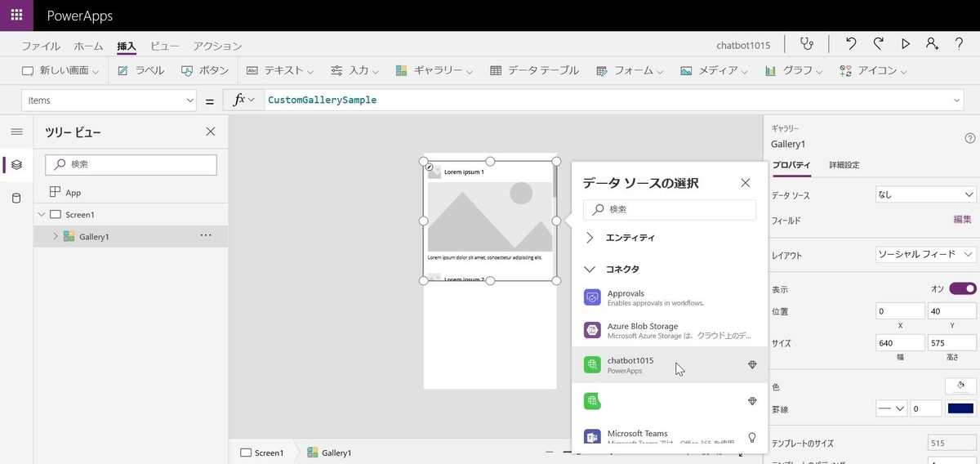Screen dimensions: 980x464
Task: Preview the app with play icon
Action: [x=905, y=44]
